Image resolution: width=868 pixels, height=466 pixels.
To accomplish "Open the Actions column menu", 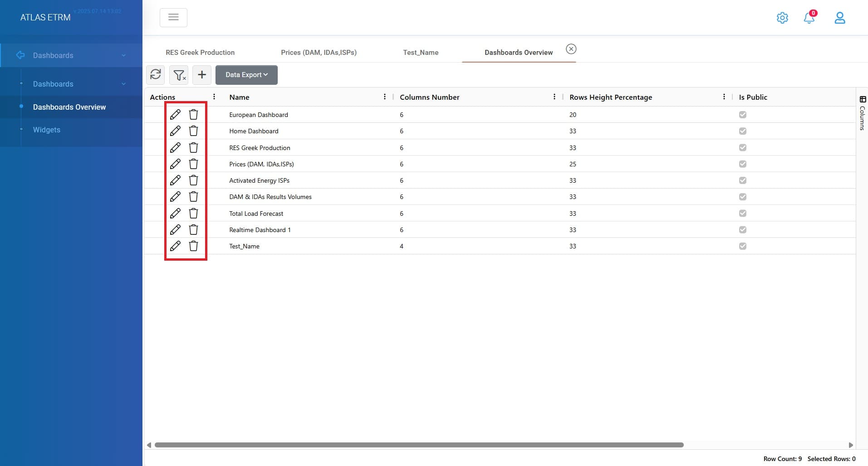I will coord(214,97).
